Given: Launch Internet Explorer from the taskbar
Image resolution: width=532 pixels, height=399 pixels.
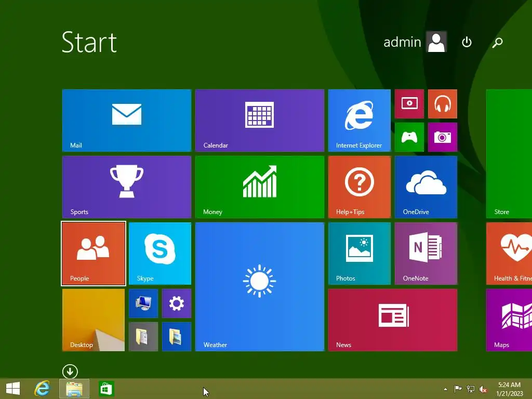Looking at the screenshot, I should (x=42, y=389).
